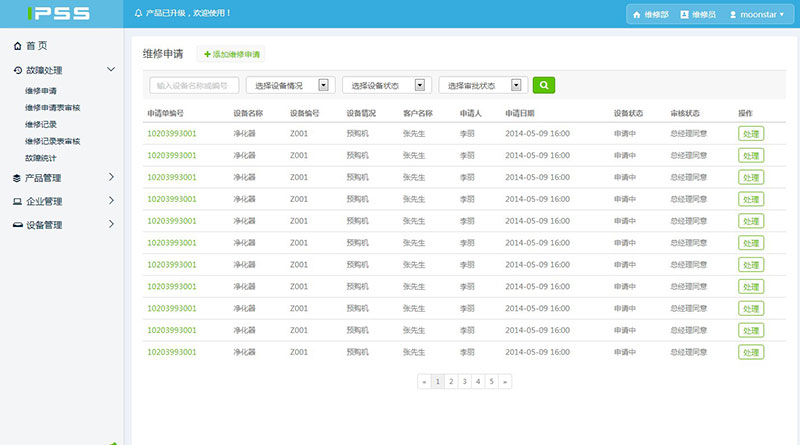The width and height of the screenshot is (800, 445).
Task: Select 维修申请表审核 in the sidebar
Action: [x=53, y=107]
